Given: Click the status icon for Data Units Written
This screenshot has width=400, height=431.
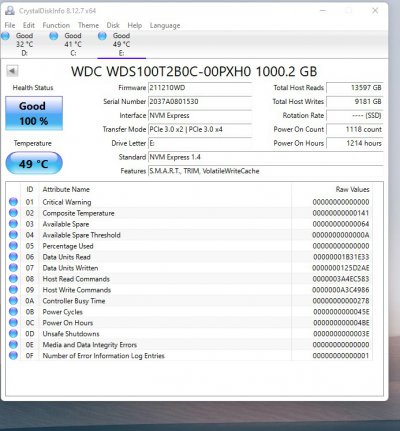Looking at the screenshot, I should 13,268.
